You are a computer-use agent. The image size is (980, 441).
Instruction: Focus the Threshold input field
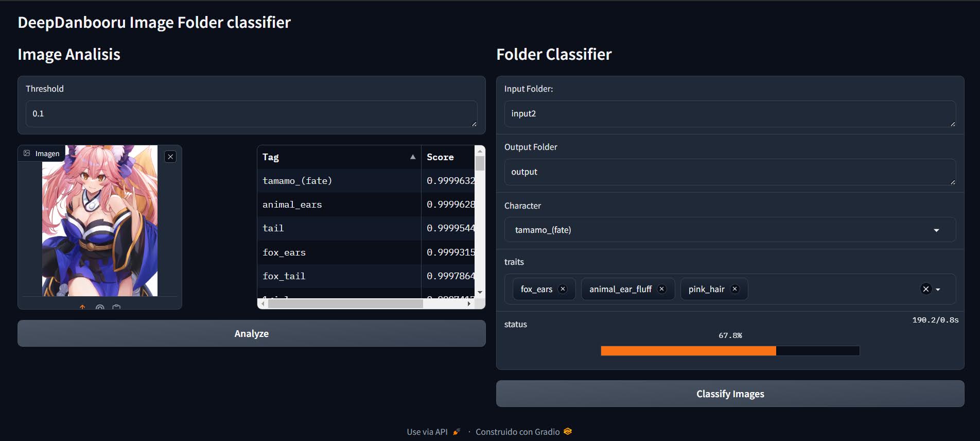click(x=252, y=114)
